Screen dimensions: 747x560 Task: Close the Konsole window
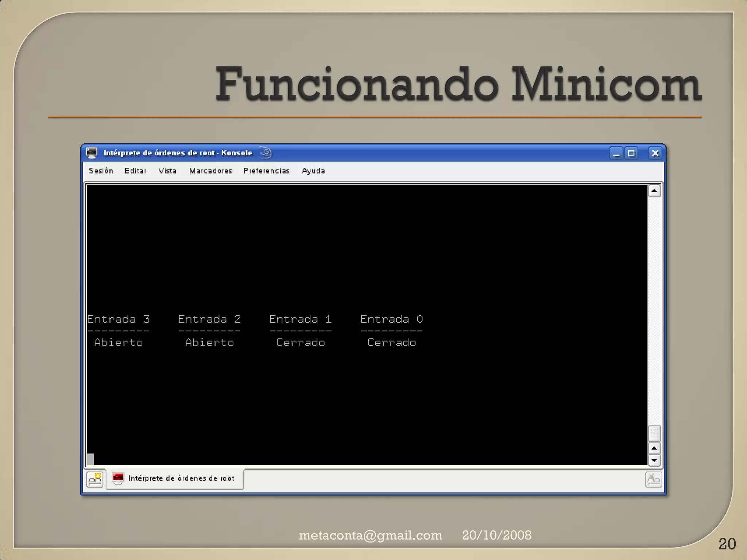pyautogui.click(x=655, y=153)
